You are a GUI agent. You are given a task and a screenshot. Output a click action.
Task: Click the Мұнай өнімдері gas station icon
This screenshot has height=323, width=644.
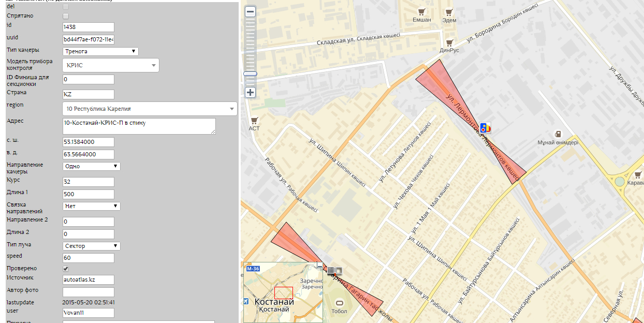(x=557, y=134)
